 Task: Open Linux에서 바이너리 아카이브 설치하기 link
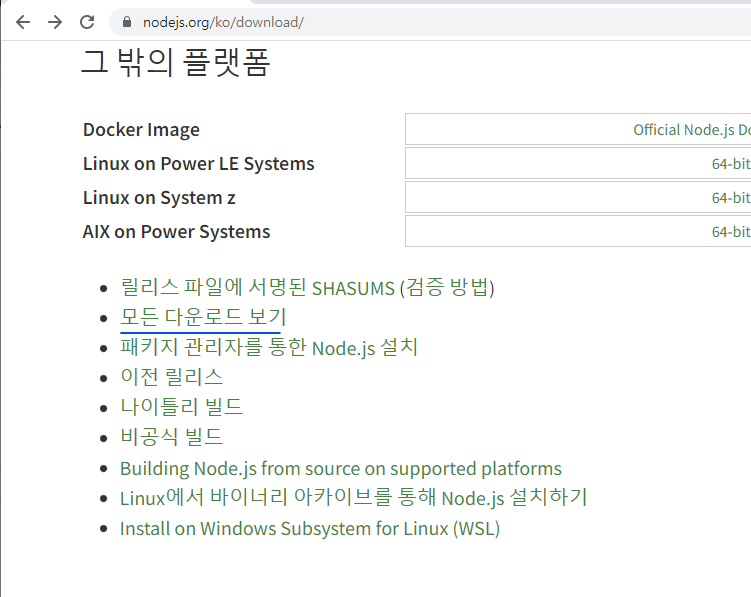(353, 497)
